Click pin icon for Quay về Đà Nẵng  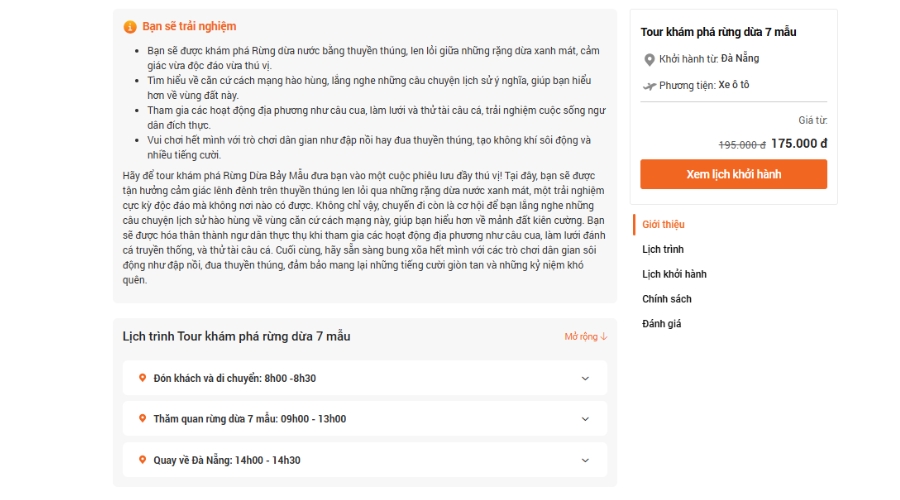pyautogui.click(x=142, y=460)
